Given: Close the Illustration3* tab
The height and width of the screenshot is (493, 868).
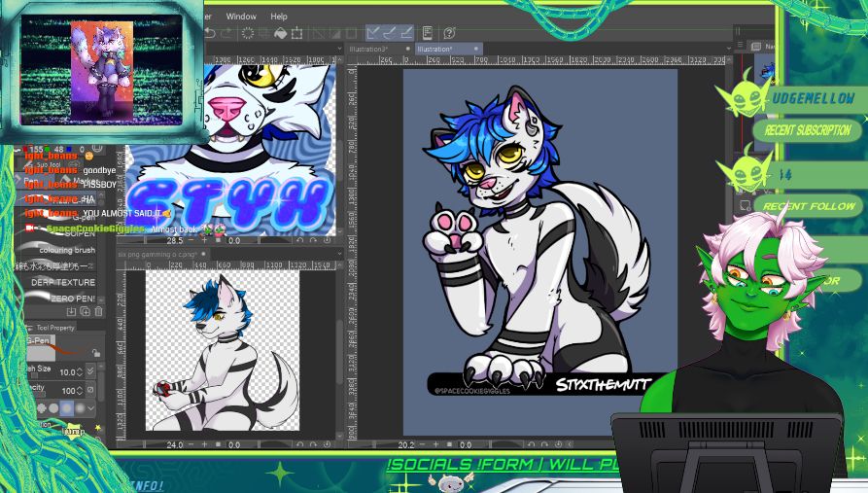Looking at the screenshot, I should 408,49.
